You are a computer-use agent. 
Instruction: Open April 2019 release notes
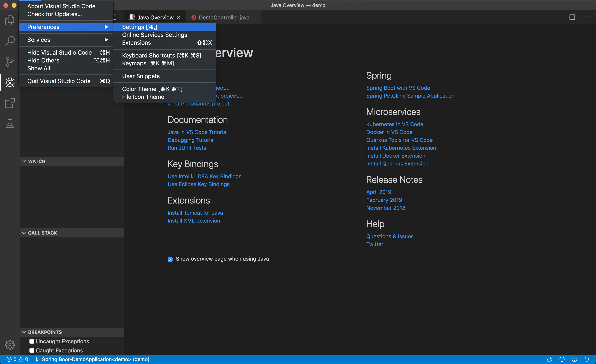(x=379, y=192)
